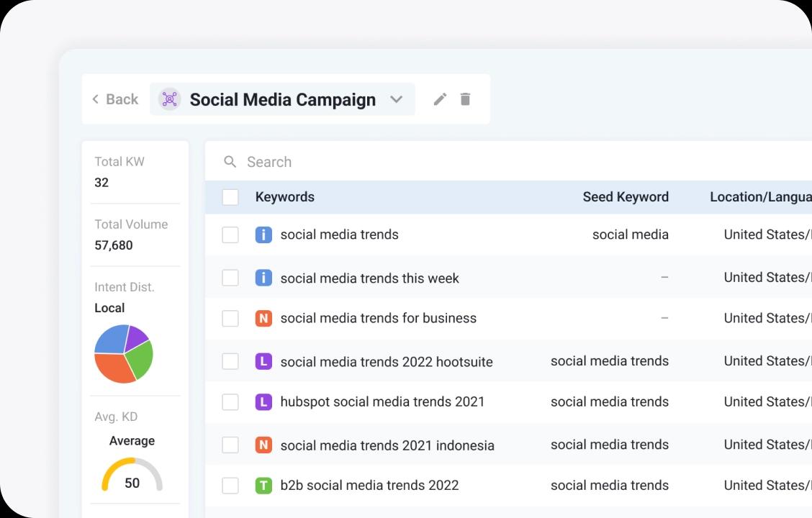Click the trash delete icon

click(x=465, y=99)
